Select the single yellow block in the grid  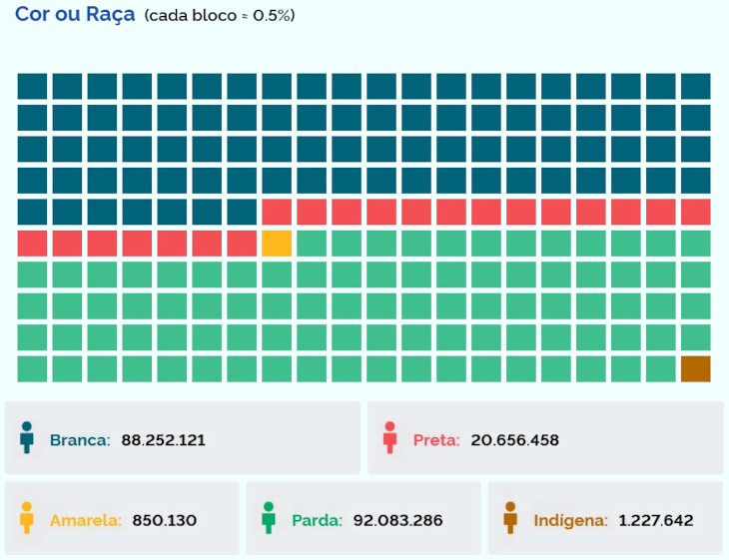point(277,243)
